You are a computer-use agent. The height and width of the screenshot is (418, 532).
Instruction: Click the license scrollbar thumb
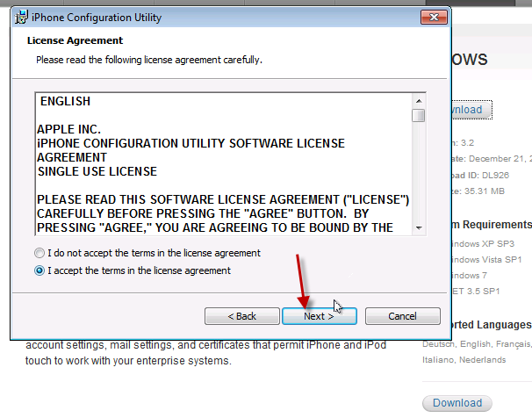tap(419, 115)
